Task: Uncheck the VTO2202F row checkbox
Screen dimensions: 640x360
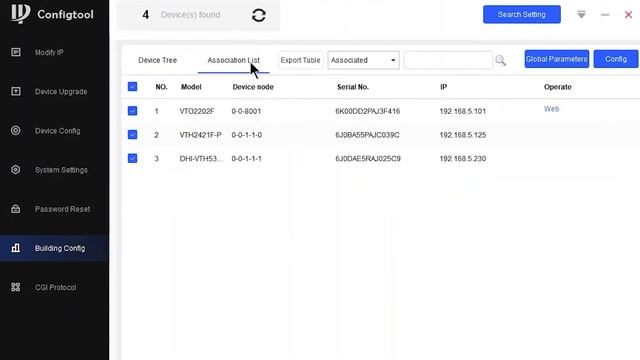Action: (x=132, y=111)
